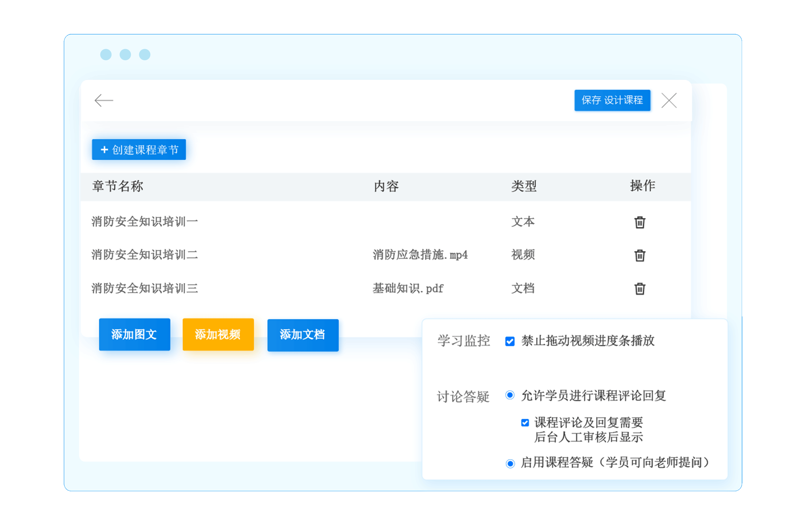Click first light-blue window dot

tap(106, 55)
